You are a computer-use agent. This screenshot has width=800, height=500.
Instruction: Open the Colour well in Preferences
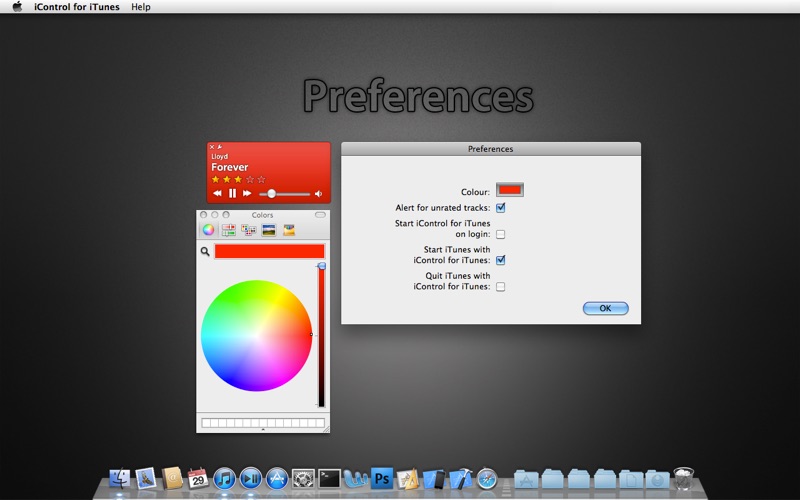(510, 190)
